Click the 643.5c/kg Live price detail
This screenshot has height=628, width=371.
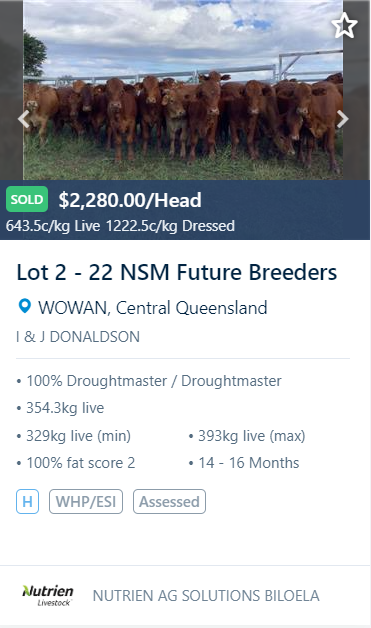pyautogui.click(x=53, y=226)
